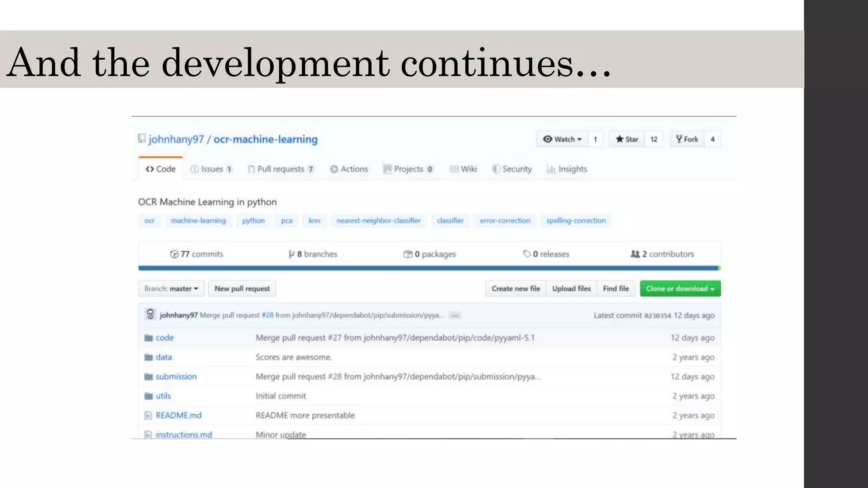Open the Insights tab

[x=567, y=169]
